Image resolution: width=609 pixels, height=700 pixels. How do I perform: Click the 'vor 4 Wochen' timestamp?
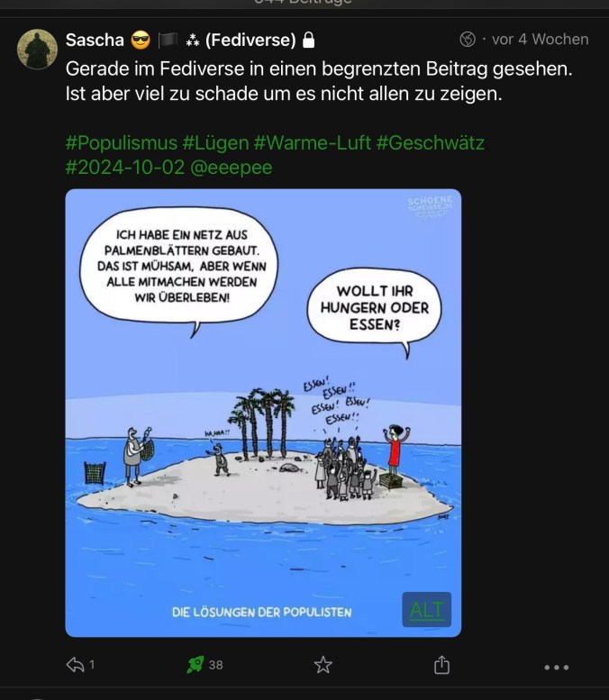click(x=541, y=40)
